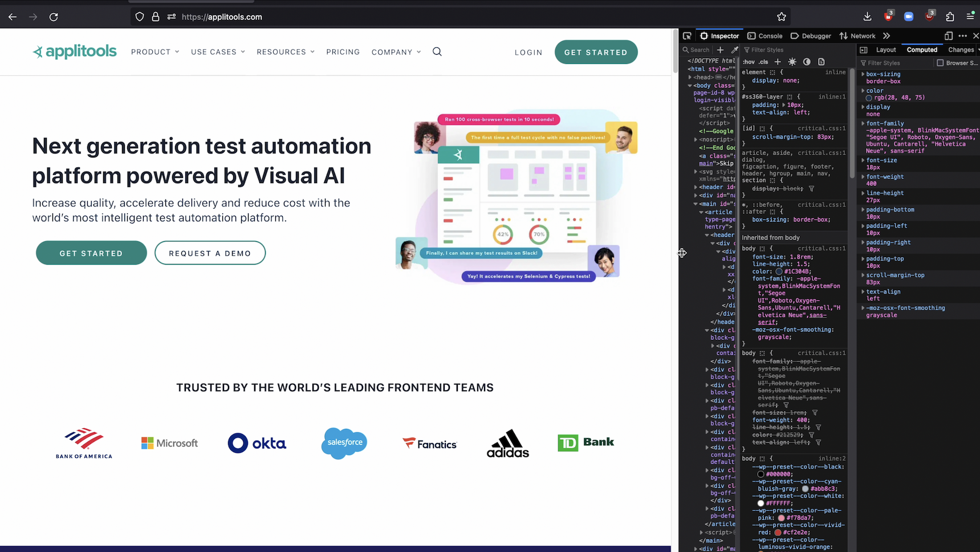
Task: Show more DevTools tools chevron
Action: [887, 36]
